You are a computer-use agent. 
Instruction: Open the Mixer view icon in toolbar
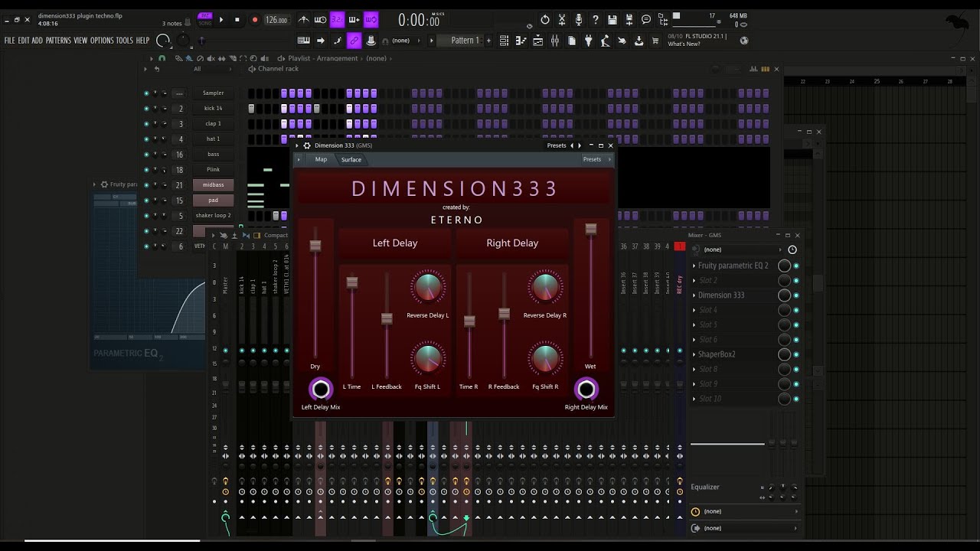click(555, 41)
